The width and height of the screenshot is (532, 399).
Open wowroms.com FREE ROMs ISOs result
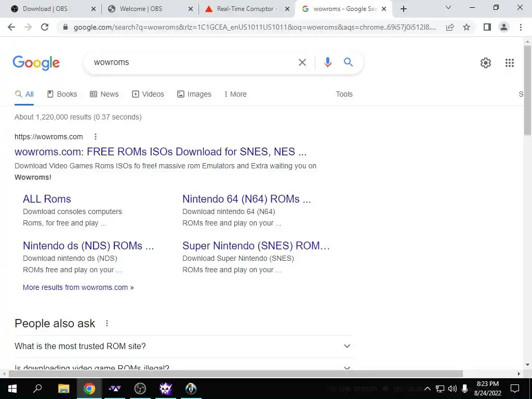161,152
